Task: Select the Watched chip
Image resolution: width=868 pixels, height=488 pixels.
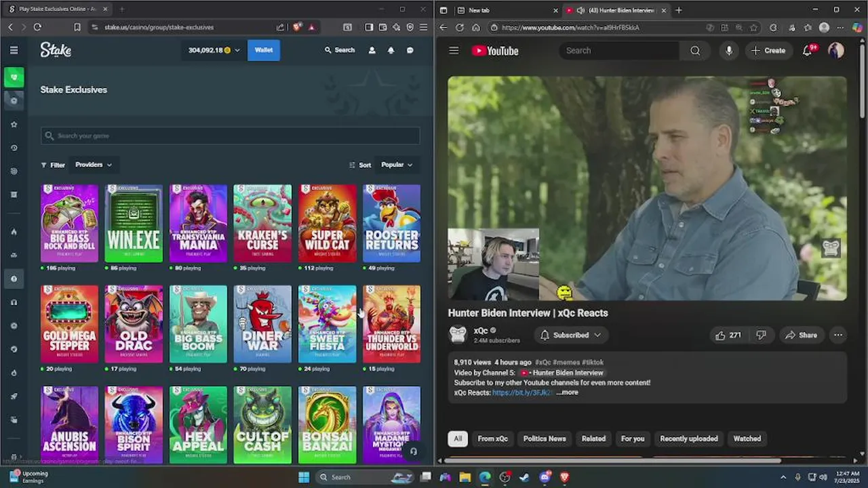Action: tap(747, 439)
